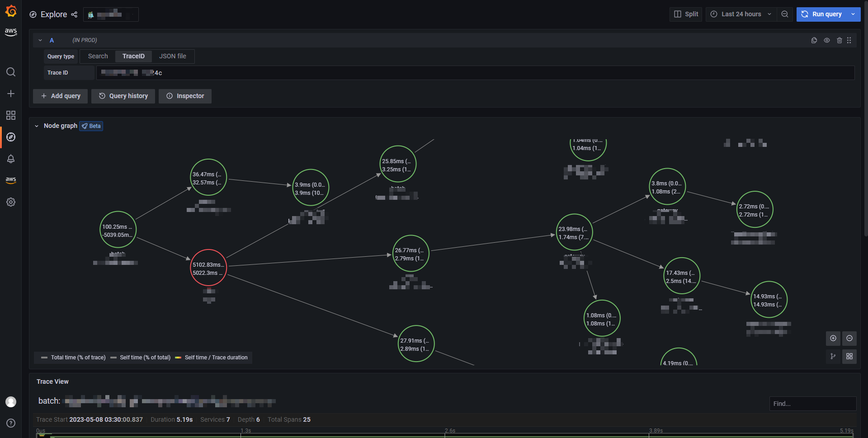Delete query A with trash icon
The image size is (868, 438).
[x=840, y=40]
